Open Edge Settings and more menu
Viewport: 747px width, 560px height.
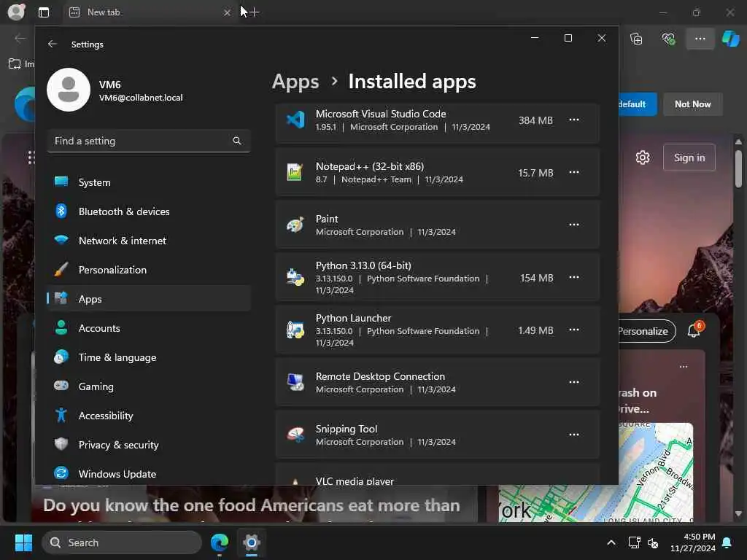pos(700,39)
